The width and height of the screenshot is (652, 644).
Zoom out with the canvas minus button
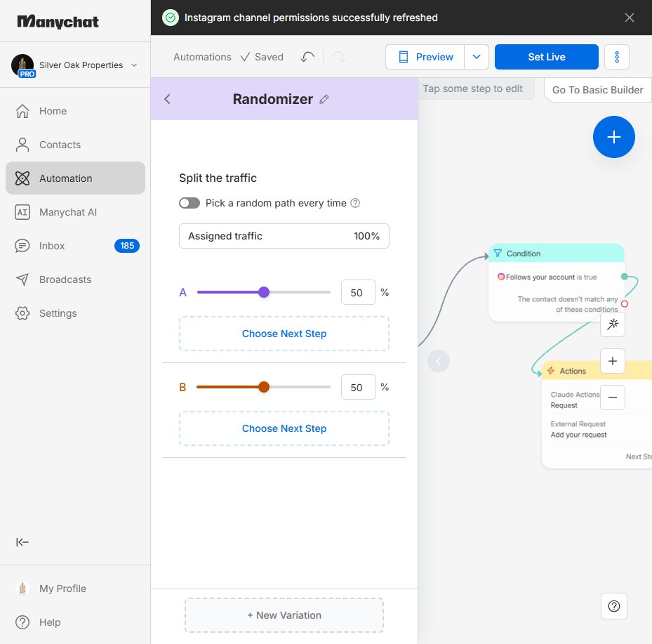point(613,397)
